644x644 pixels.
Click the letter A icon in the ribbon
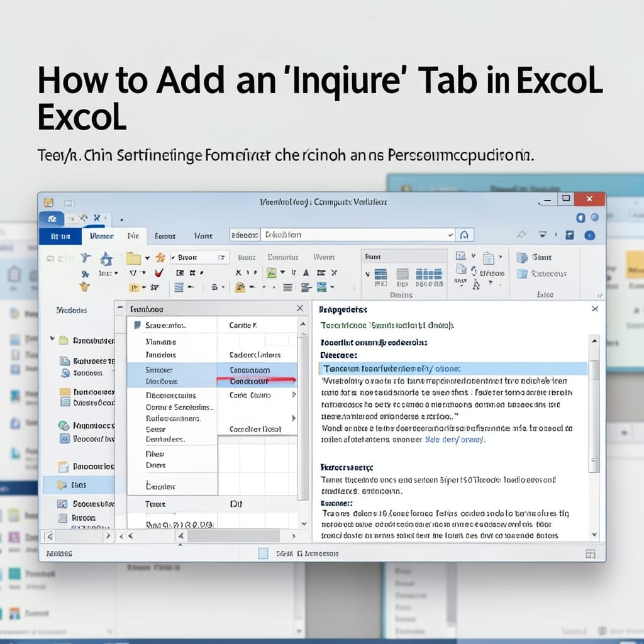click(x=306, y=273)
